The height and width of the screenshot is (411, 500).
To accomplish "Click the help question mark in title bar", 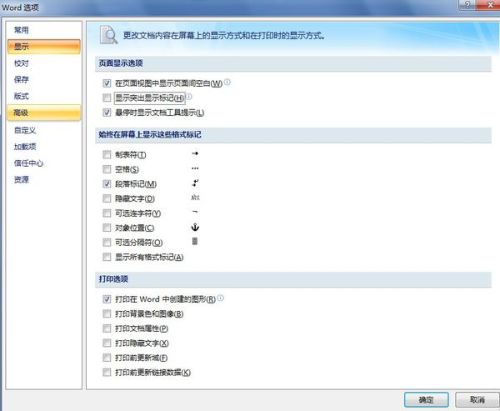I will [x=467, y=5].
